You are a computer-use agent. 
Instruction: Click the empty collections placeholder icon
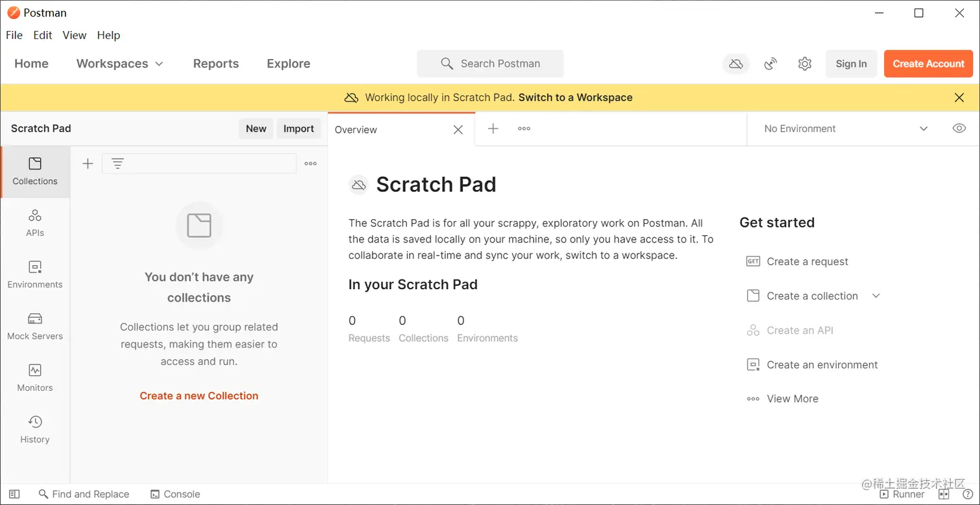click(199, 226)
